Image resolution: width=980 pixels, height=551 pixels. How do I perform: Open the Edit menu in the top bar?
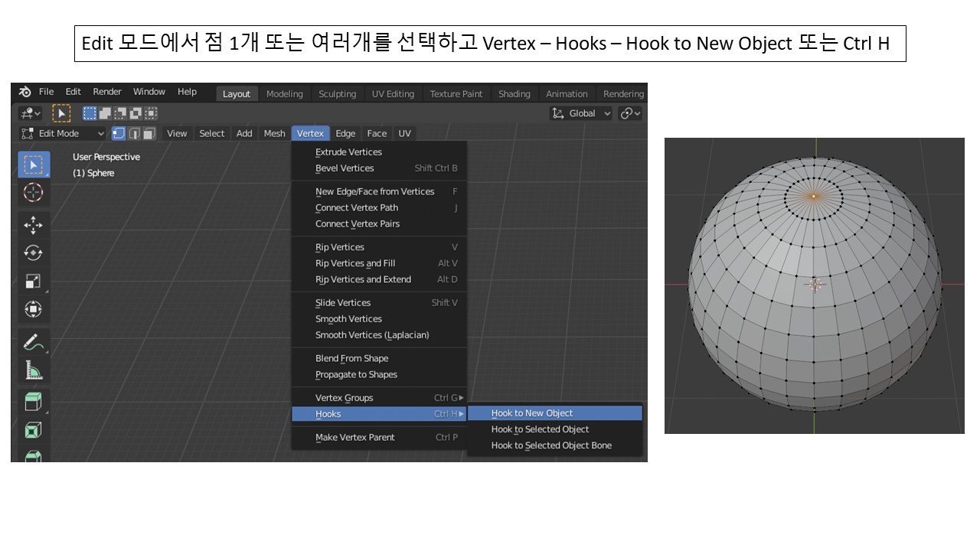point(73,92)
